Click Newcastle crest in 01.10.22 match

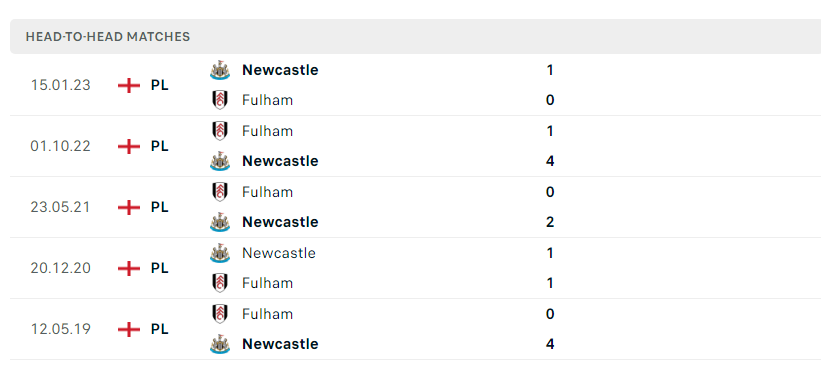220,161
